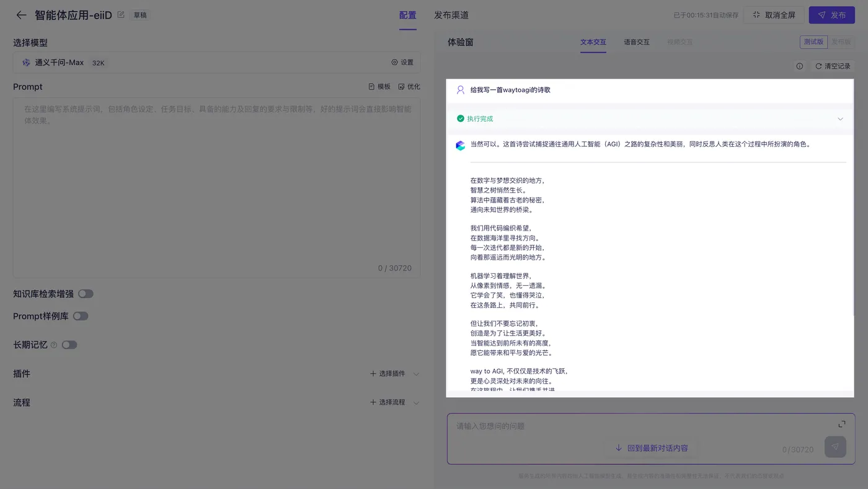The width and height of the screenshot is (868, 489).
Task: Click 清空记录 to clear history
Action: (833, 66)
